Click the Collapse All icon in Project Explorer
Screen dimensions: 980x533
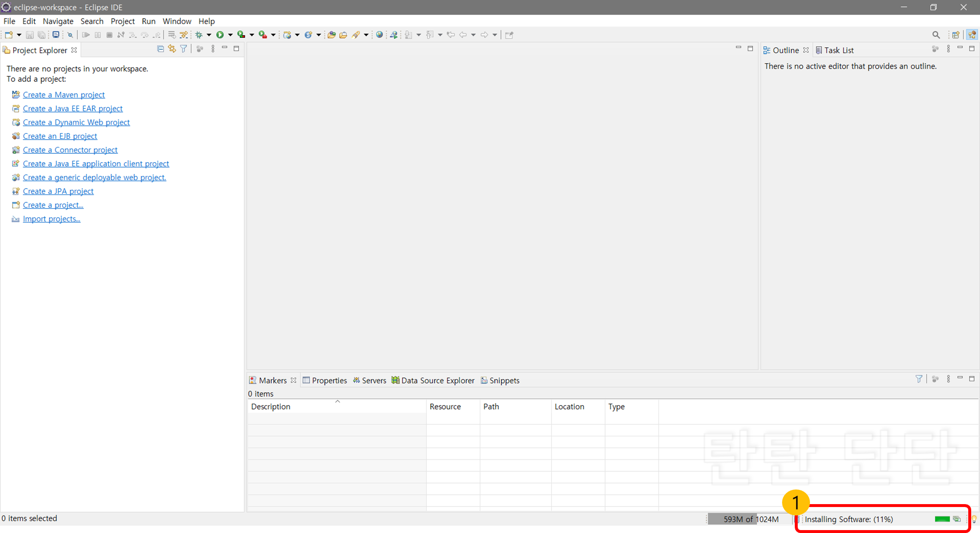coord(160,49)
